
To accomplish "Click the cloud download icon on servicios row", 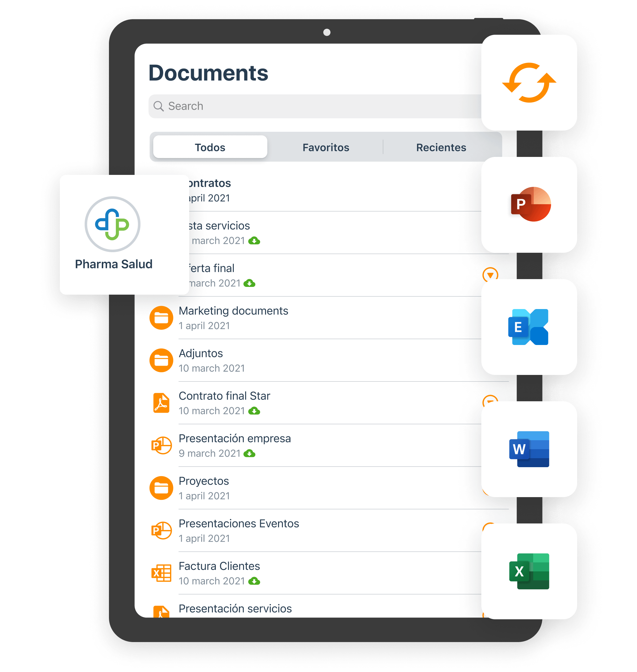I will coord(254,241).
